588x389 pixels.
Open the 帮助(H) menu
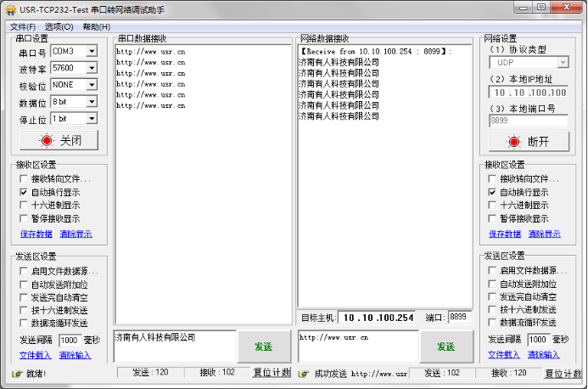pyautogui.click(x=96, y=27)
